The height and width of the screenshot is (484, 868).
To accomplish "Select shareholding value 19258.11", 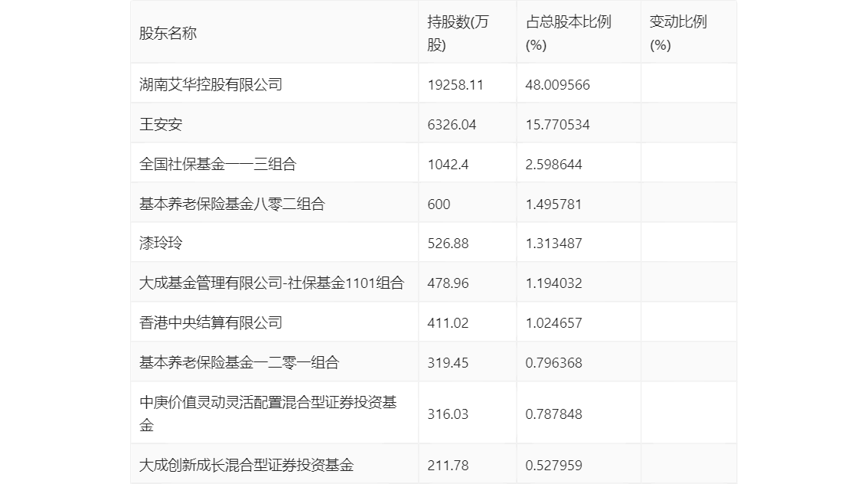I will tap(455, 85).
